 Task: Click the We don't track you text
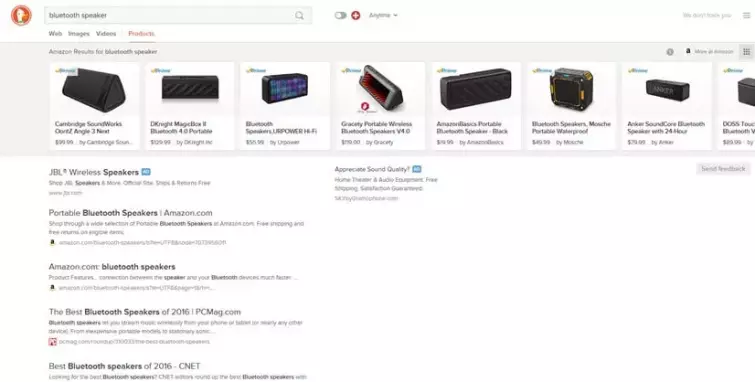(x=707, y=15)
